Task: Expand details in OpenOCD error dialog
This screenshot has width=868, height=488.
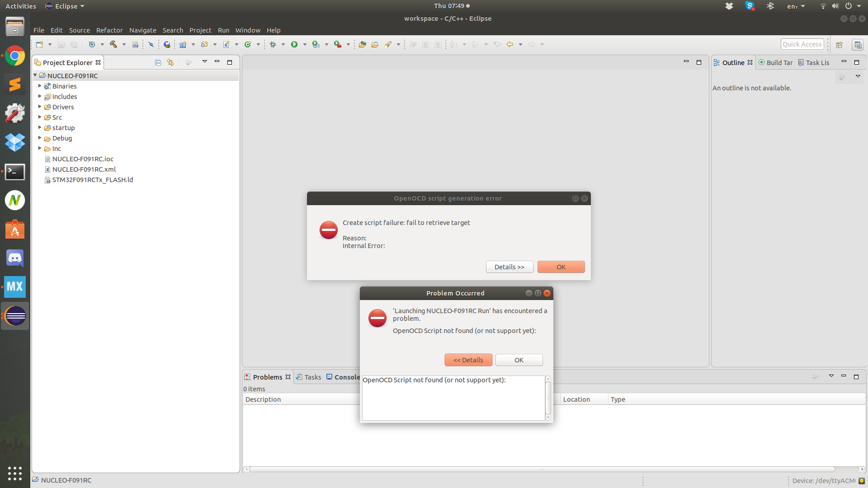Action: (x=509, y=267)
